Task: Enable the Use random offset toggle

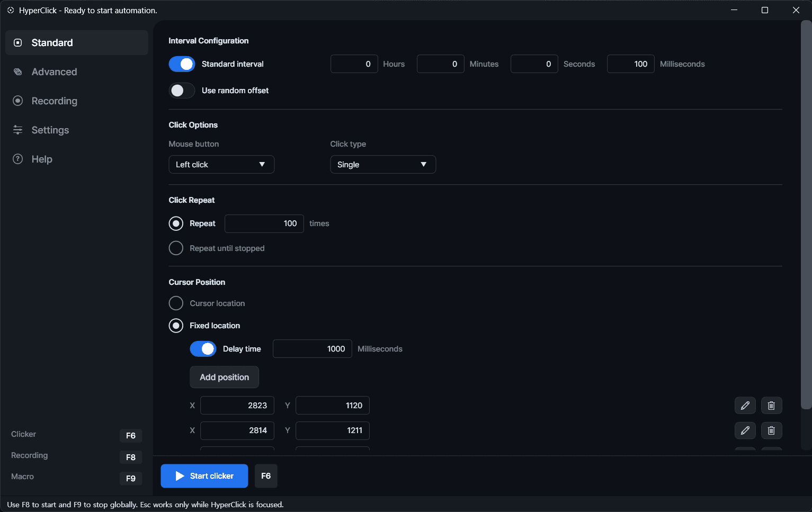Action: point(182,91)
